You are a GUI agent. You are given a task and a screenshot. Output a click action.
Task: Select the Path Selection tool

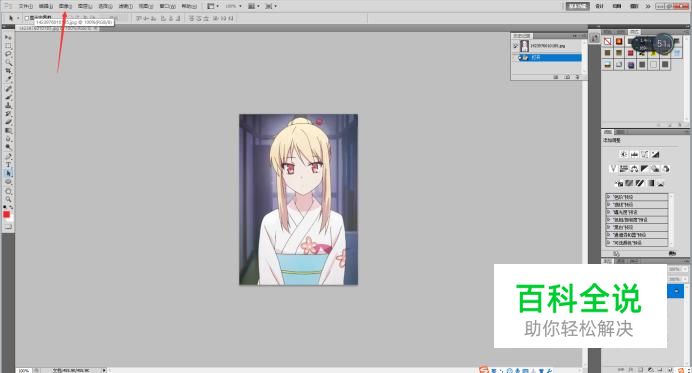(x=8, y=173)
